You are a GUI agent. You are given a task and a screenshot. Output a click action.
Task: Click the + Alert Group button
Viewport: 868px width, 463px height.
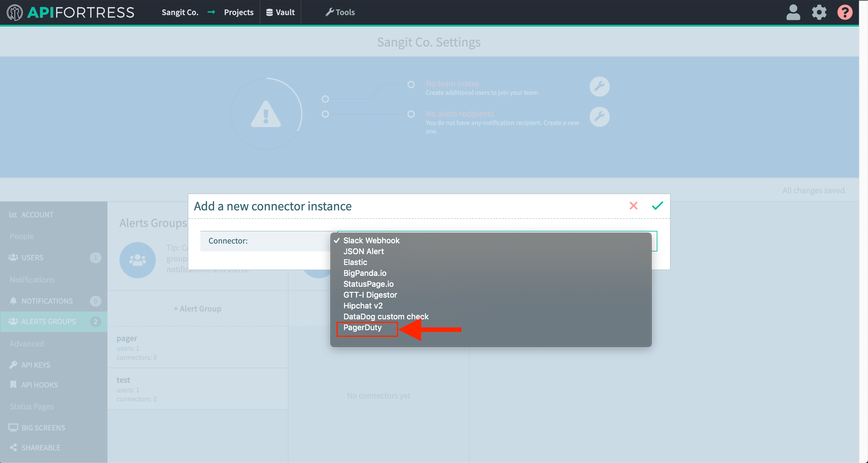pos(197,309)
